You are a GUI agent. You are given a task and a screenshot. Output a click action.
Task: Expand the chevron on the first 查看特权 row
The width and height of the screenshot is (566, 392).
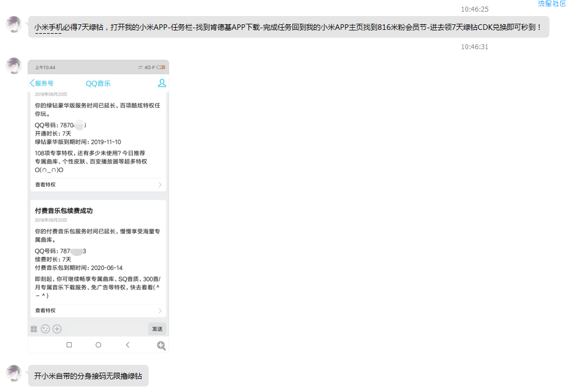coord(160,185)
